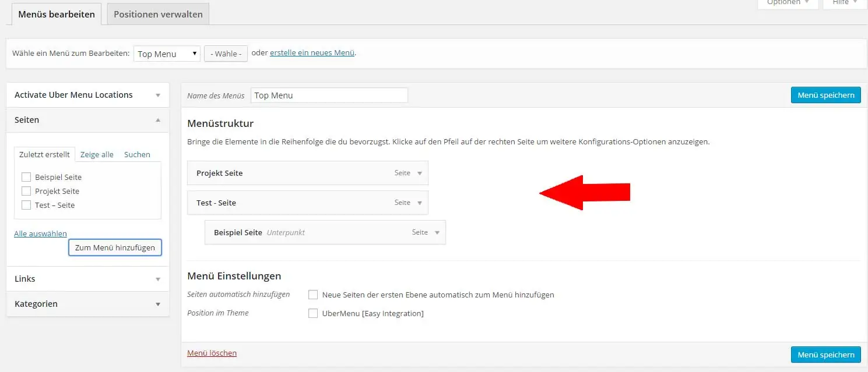
Task: Switch to the Zeige alle tab
Action: pyautogui.click(x=97, y=154)
